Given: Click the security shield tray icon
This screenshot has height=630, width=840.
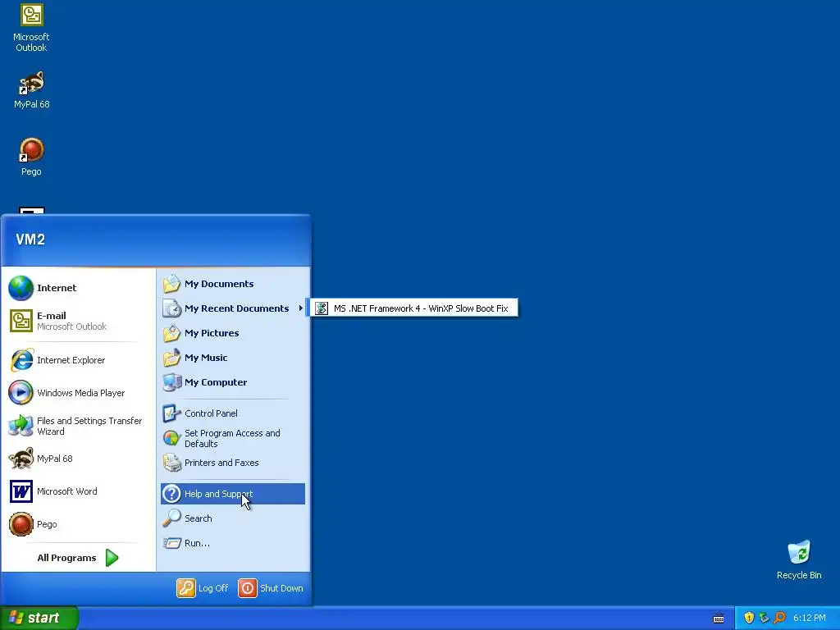Looking at the screenshot, I should coord(749,618).
